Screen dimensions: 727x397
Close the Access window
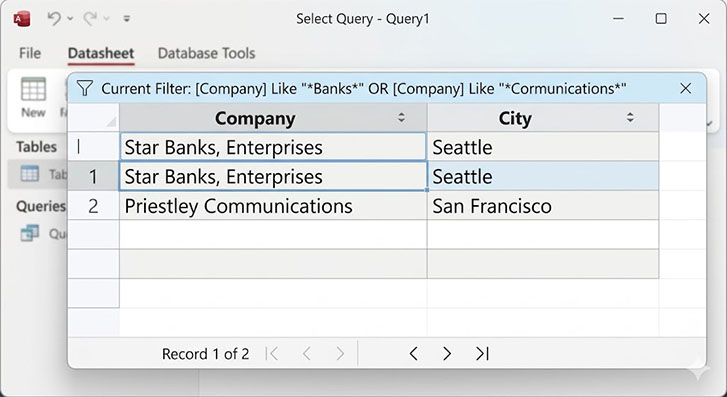coord(704,19)
